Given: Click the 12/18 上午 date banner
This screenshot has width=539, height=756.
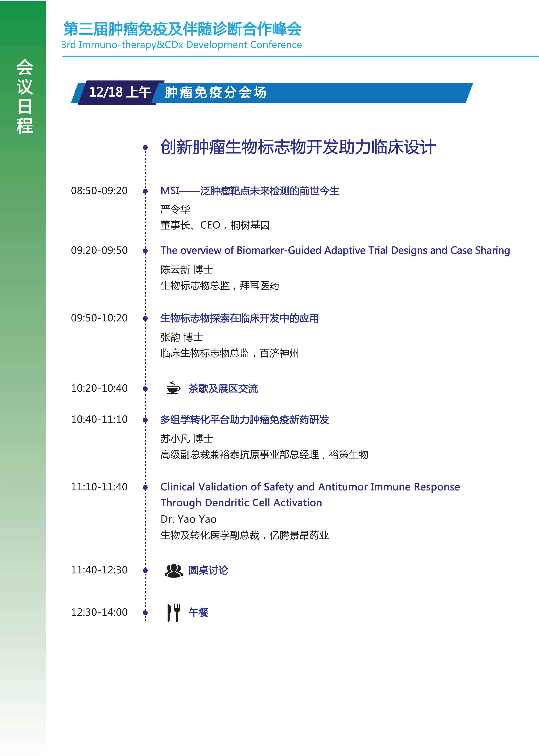Looking at the screenshot, I should [x=120, y=92].
